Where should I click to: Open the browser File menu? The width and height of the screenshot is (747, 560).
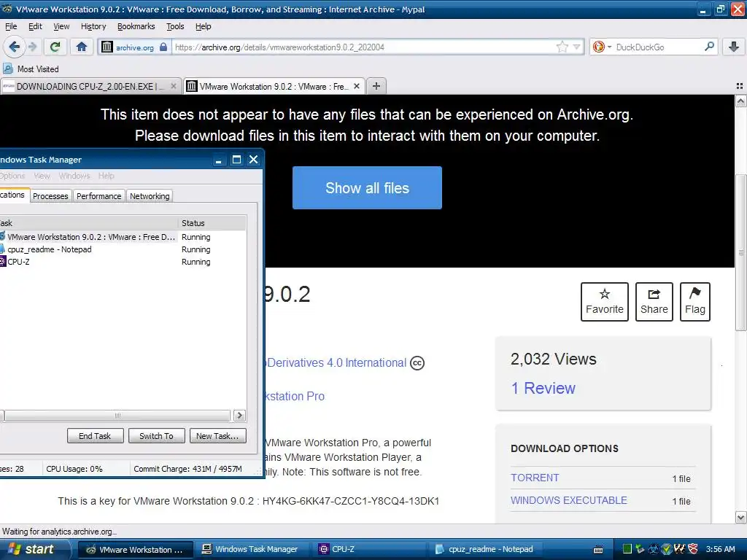(x=11, y=26)
